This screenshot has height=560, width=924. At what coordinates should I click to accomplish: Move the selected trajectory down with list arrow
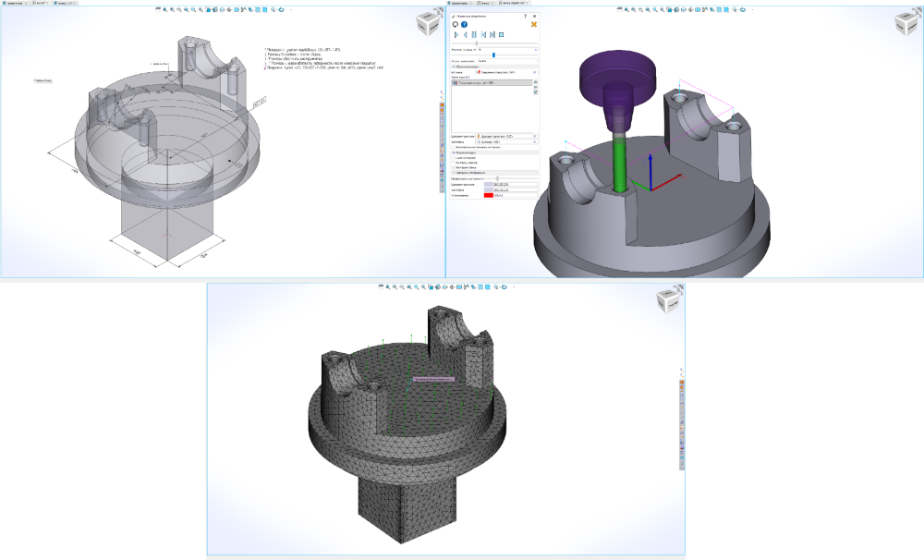pos(536,87)
